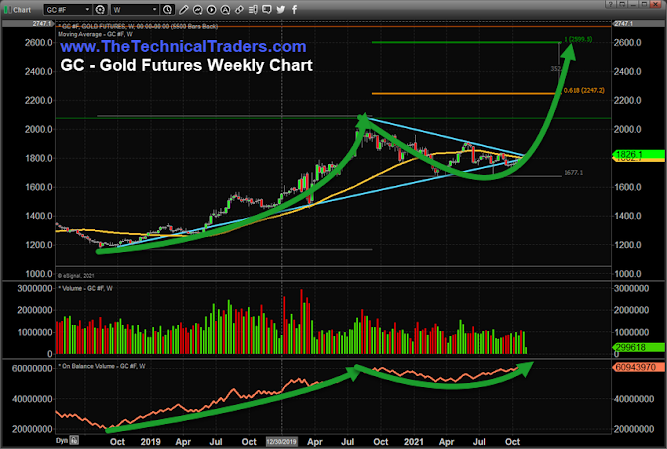Click the circular play replay icon
The width and height of the screenshot is (667, 449).
click(211, 9)
